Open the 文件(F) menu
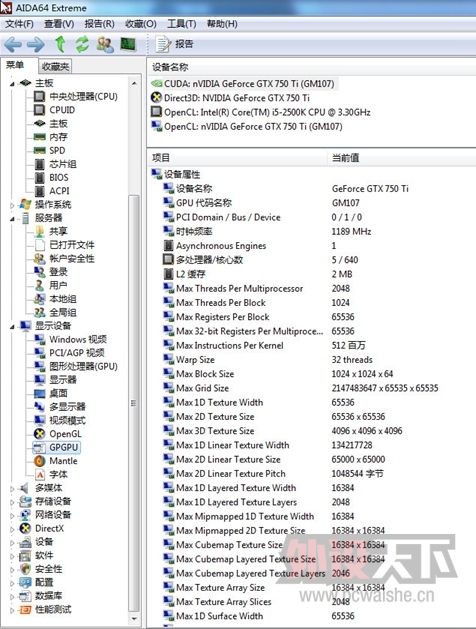This screenshot has height=629, width=476. click(19, 24)
